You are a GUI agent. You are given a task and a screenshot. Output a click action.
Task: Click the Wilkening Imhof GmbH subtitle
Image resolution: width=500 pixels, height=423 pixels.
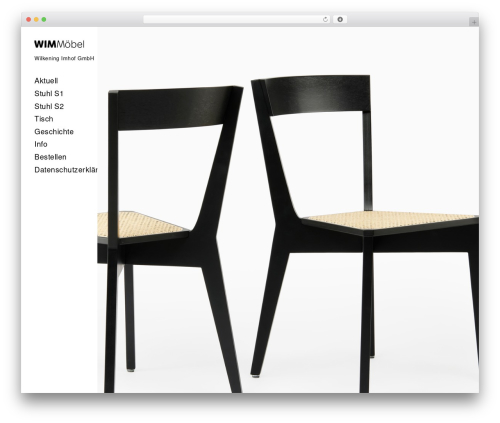point(64,58)
